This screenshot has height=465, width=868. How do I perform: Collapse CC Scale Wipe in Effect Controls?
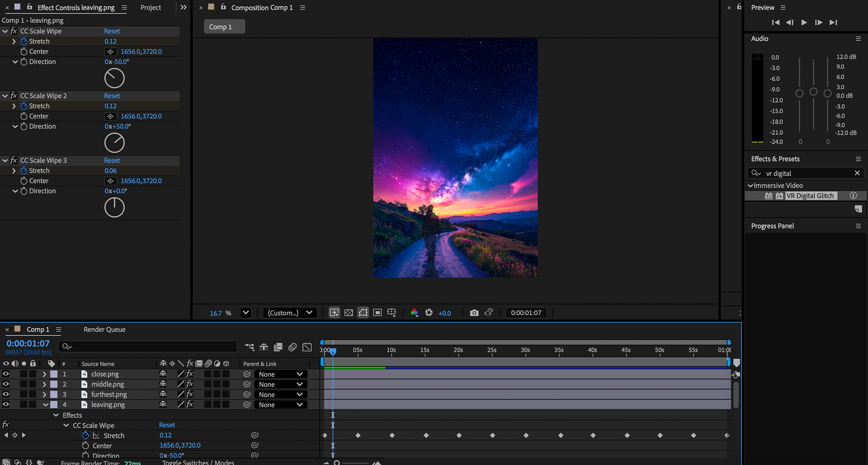pyautogui.click(x=5, y=31)
